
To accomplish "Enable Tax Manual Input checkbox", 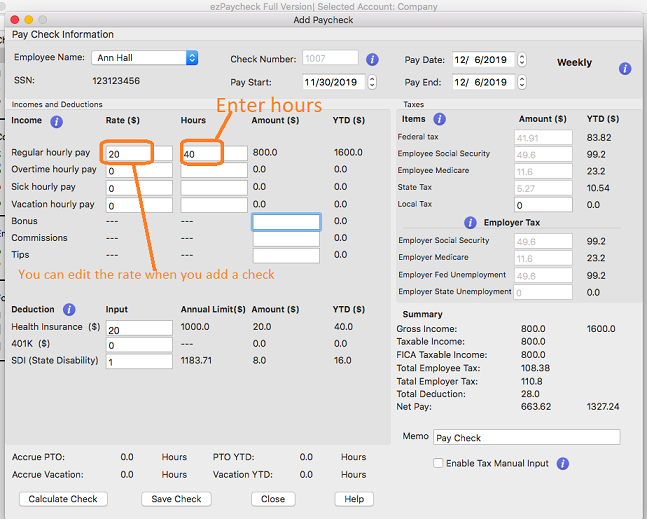I will tap(438, 464).
